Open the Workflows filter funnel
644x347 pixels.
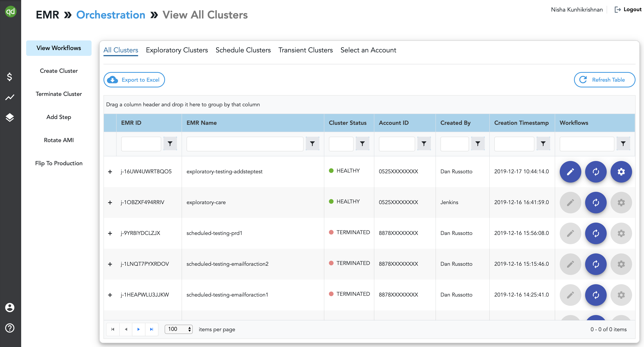click(x=623, y=144)
